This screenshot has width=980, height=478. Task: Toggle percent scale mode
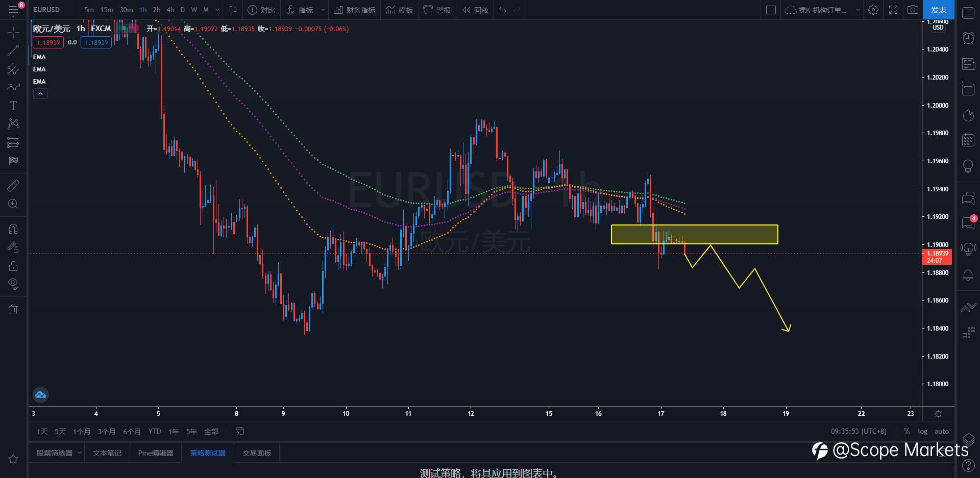(906, 432)
